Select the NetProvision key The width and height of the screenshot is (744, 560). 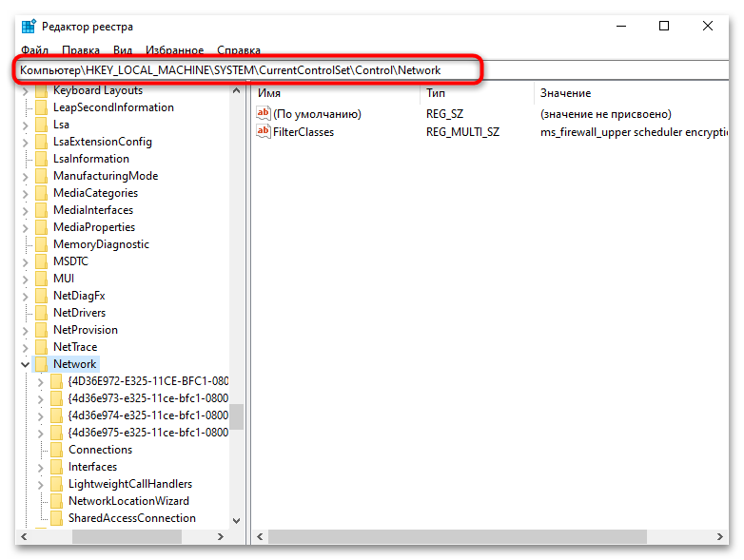86,330
